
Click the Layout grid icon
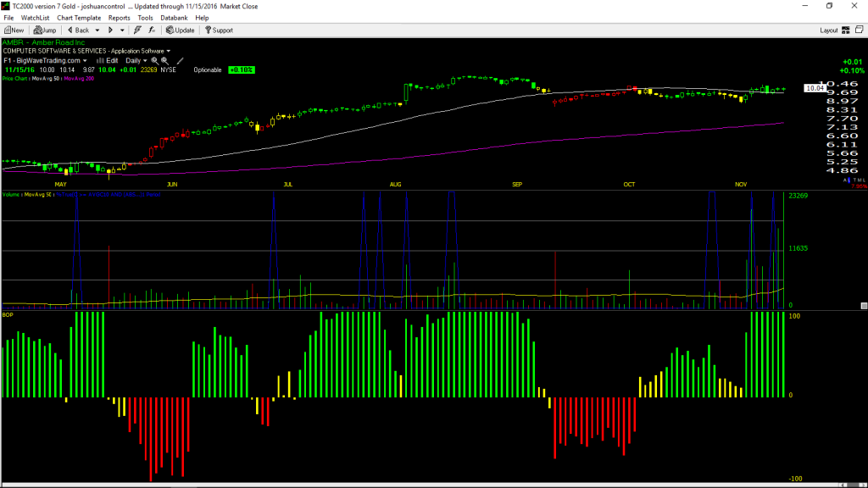[845, 30]
